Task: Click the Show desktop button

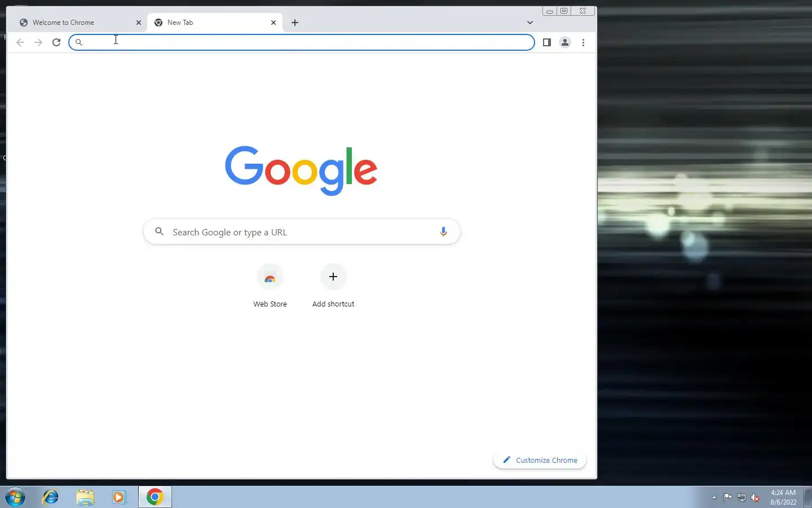Action: click(x=807, y=497)
